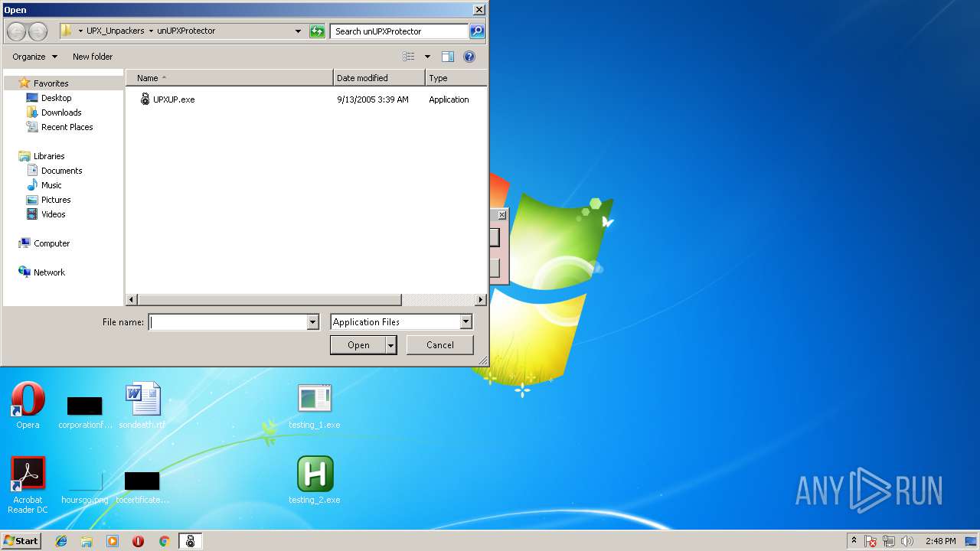Select the sondeath.rtf desktop file

[x=142, y=406]
